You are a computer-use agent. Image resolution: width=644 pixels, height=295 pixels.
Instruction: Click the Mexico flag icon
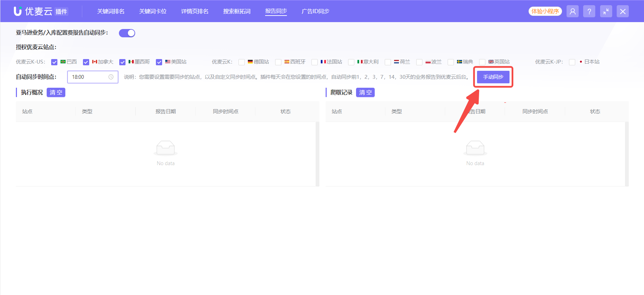tap(131, 62)
